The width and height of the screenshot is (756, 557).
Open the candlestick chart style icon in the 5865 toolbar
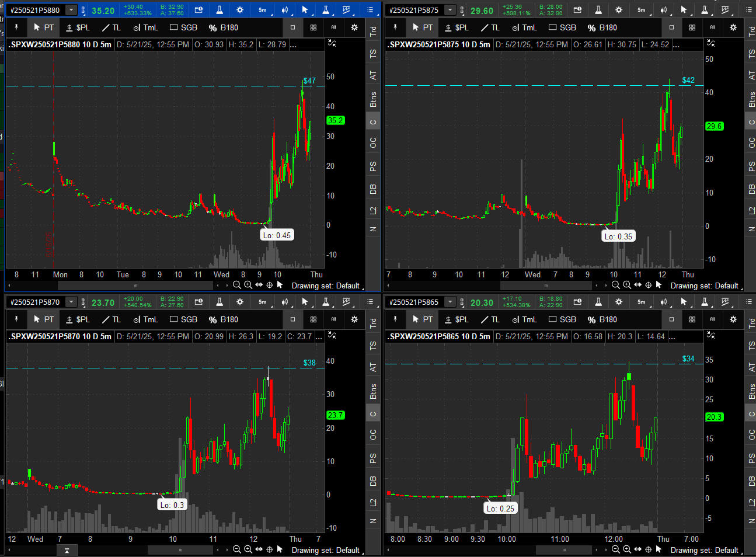(664, 302)
